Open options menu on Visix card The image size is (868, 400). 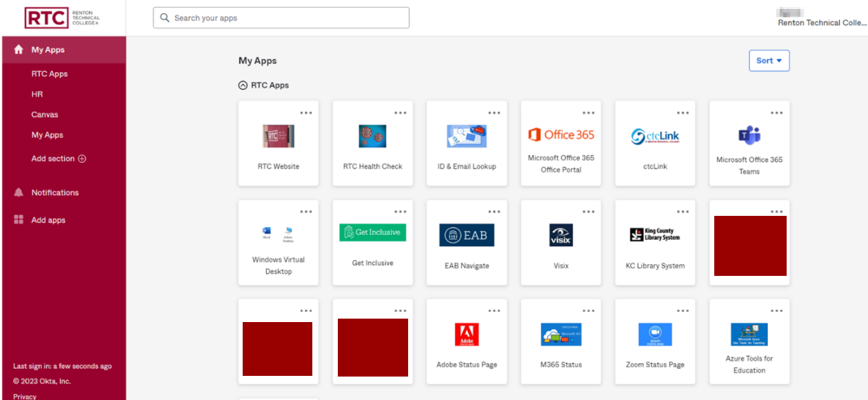click(588, 212)
